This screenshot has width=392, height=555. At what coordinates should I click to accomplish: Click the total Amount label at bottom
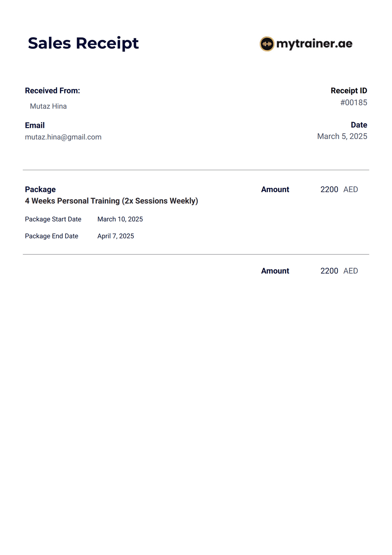tap(275, 271)
